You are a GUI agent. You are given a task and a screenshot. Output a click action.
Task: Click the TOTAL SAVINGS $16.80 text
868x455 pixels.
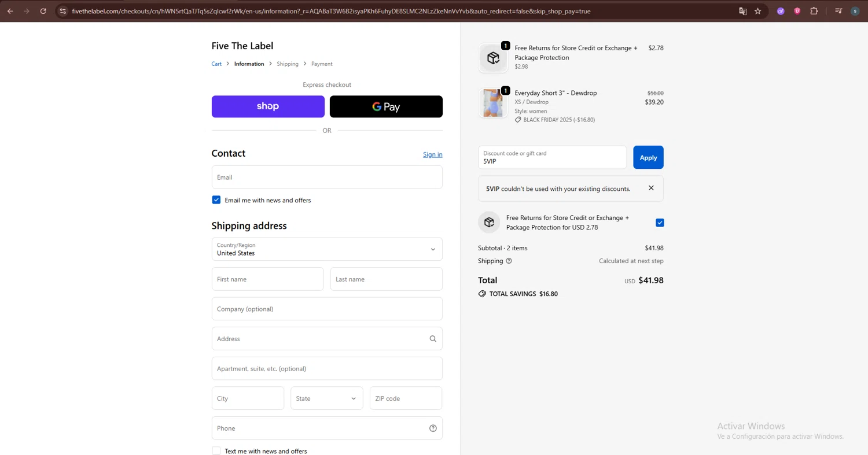click(524, 294)
